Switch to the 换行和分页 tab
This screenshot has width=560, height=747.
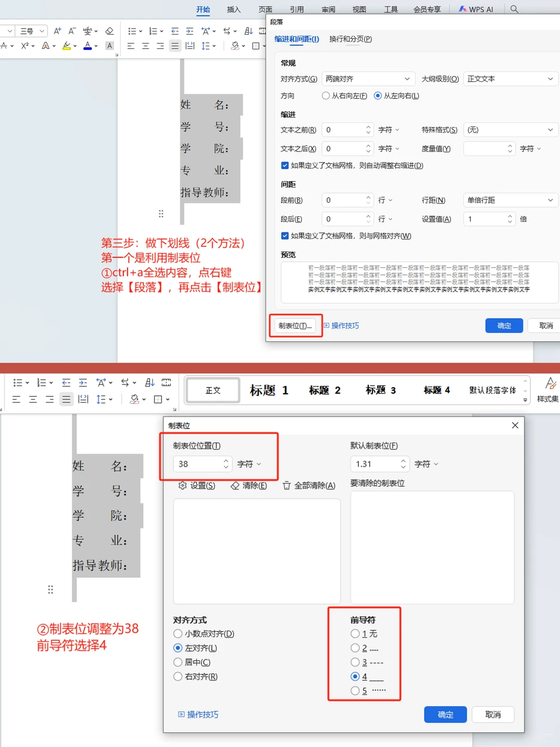click(x=351, y=39)
